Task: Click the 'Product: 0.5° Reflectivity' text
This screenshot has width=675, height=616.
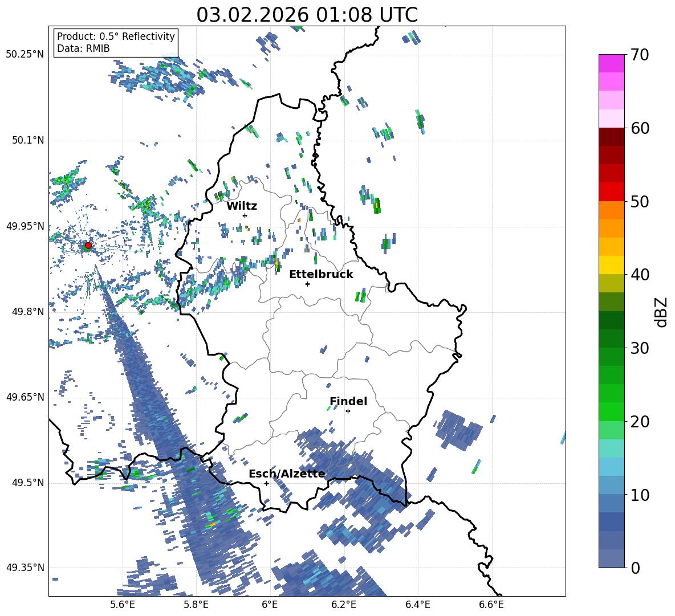Action: coord(116,36)
